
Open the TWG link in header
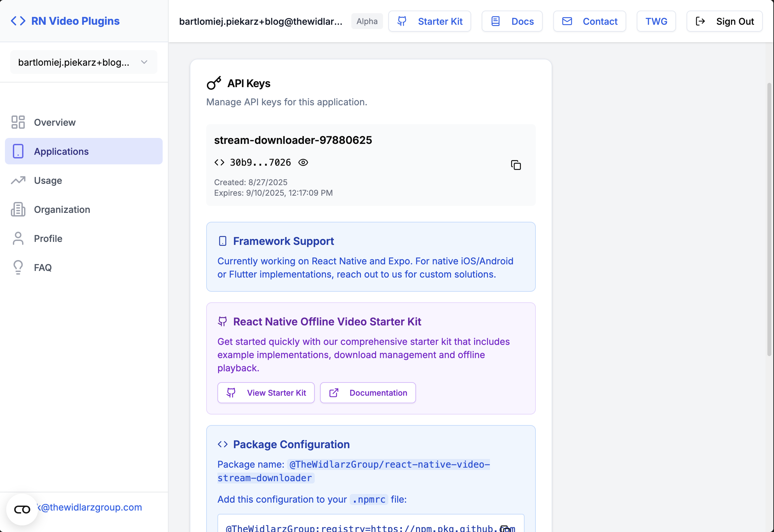point(656,21)
